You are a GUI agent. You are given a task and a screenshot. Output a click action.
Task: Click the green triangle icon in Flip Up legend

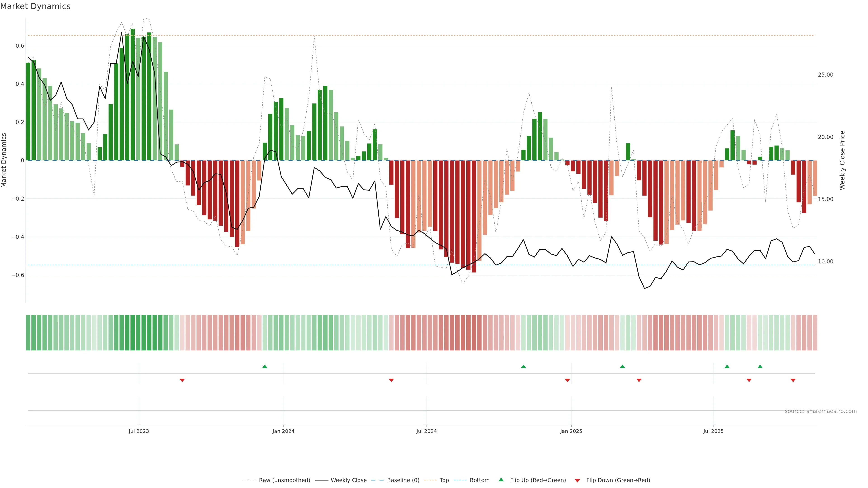pos(501,480)
